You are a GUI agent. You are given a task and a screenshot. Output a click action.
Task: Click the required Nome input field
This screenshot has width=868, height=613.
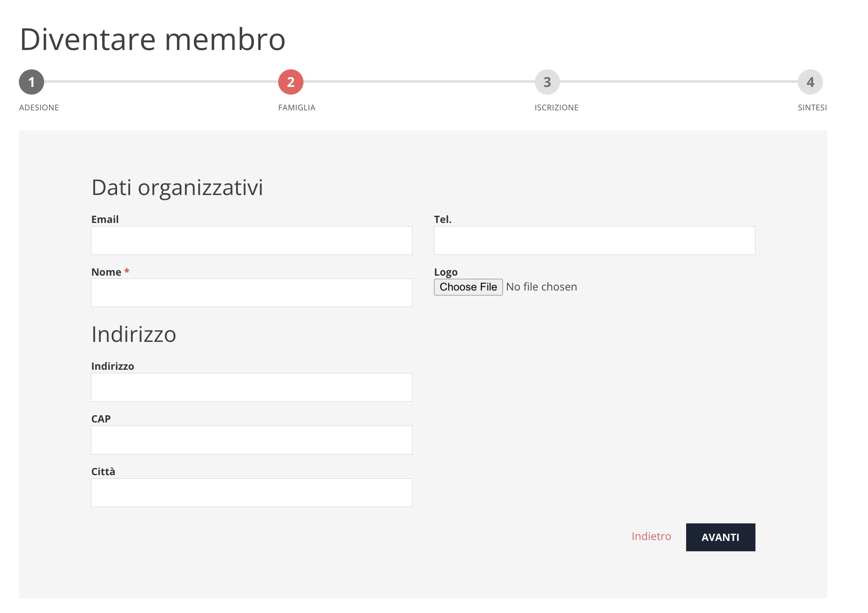click(251, 293)
